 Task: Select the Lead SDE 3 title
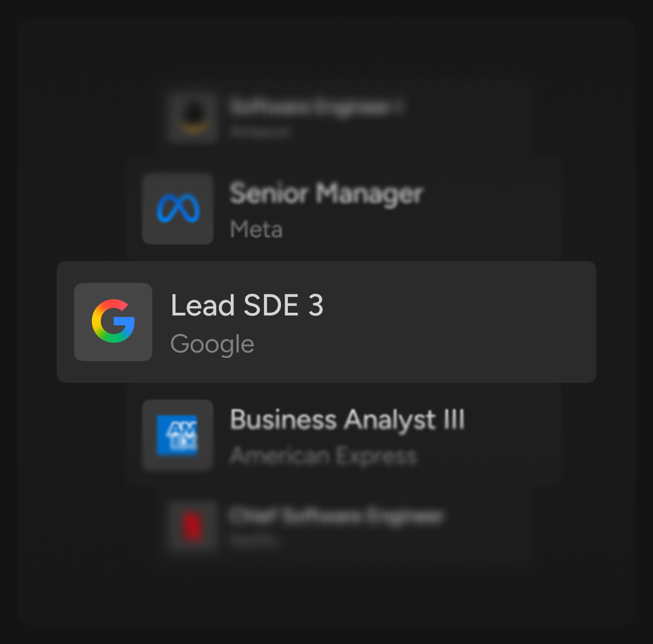[247, 305]
